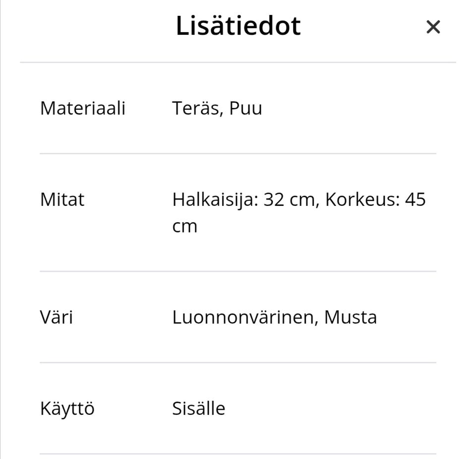Click the Sisälle usage value

point(198,408)
